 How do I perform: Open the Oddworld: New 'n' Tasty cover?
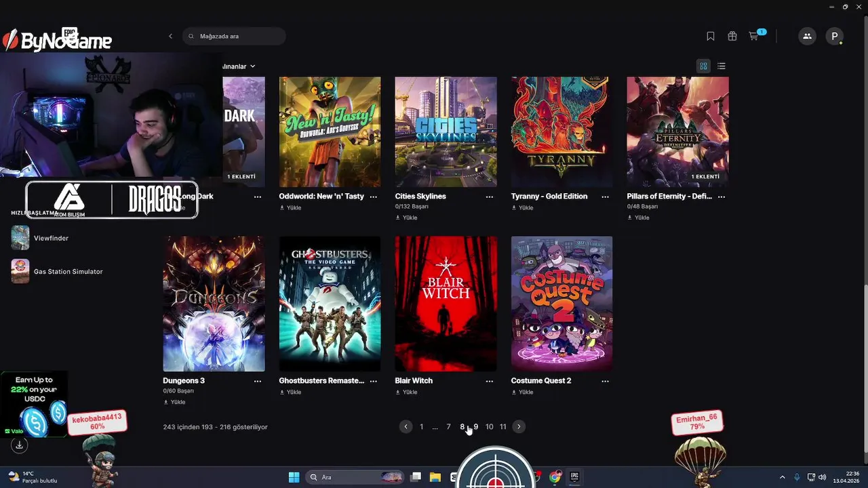click(330, 131)
